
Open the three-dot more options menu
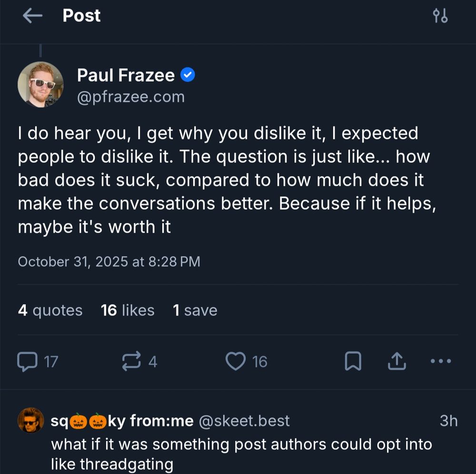[x=440, y=361]
